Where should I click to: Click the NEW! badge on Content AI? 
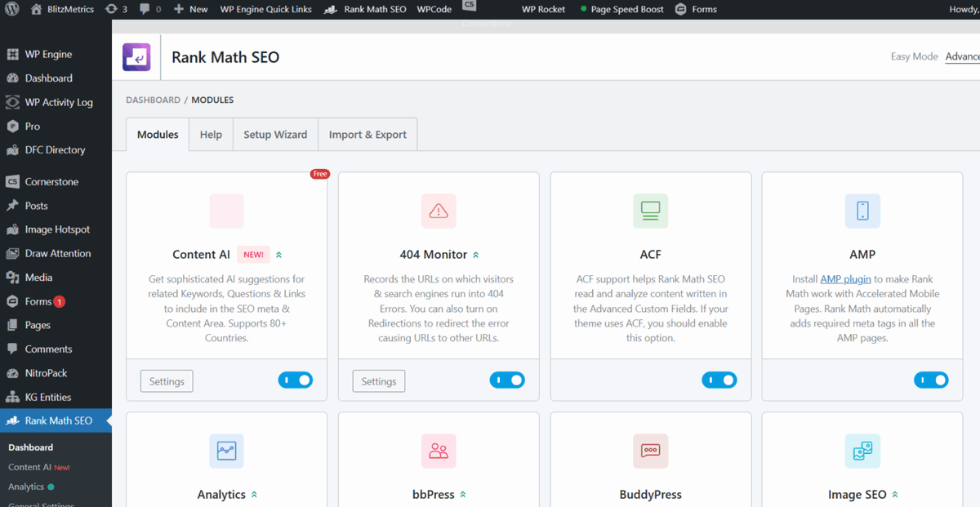click(x=253, y=255)
